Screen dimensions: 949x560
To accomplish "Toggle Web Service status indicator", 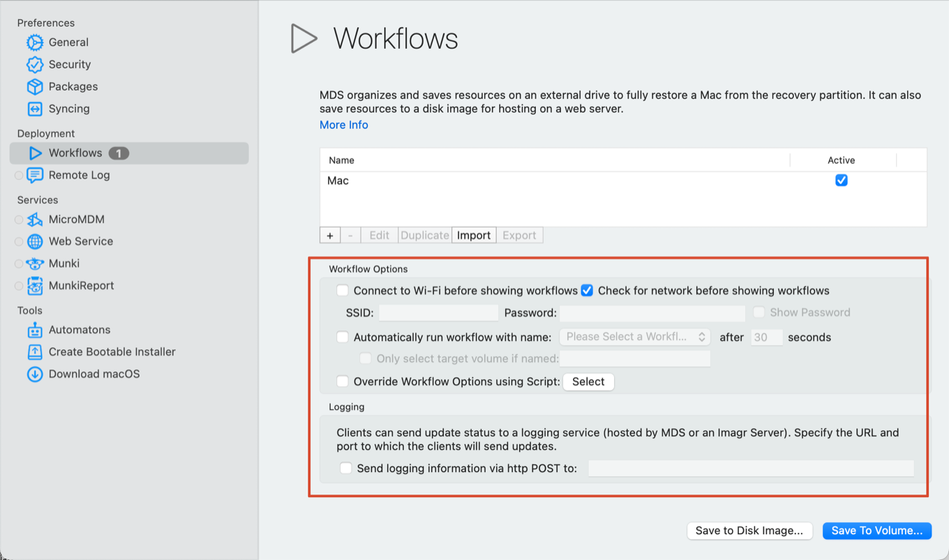I will [19, 242].
